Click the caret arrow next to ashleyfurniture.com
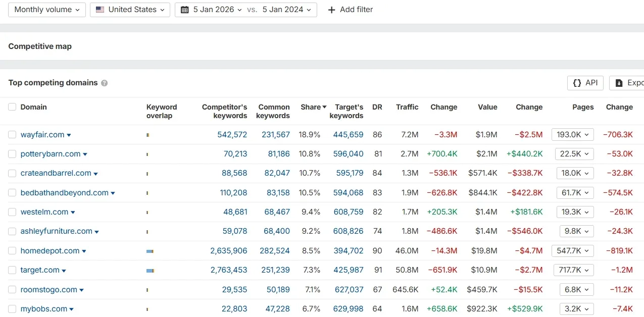644x317 pixels. (96, 232)
